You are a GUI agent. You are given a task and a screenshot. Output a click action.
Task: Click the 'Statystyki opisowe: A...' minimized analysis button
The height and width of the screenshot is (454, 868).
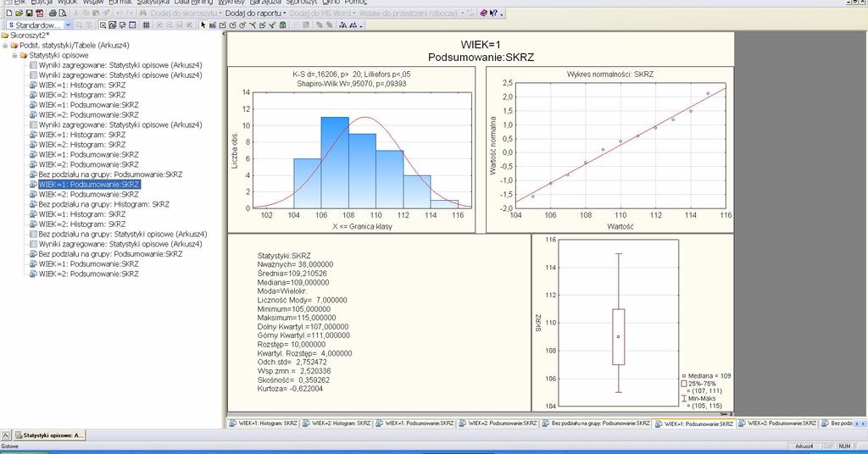pos(48,435)
